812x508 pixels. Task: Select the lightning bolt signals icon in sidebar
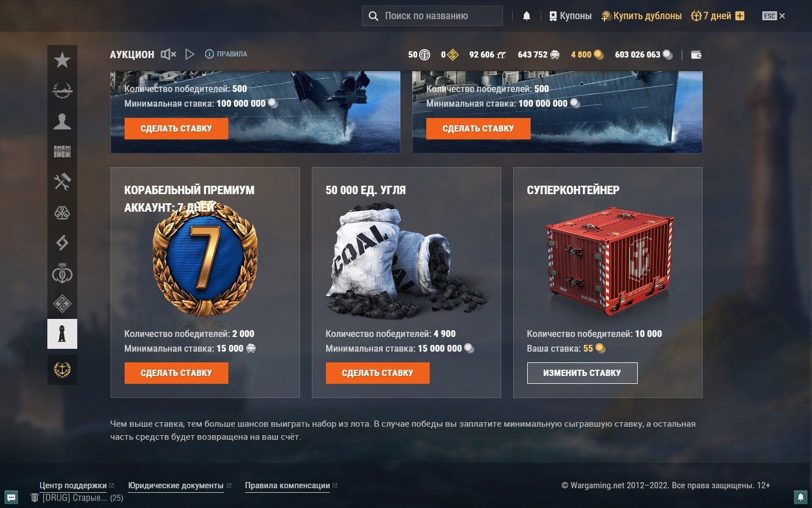[x=62, y=243]
